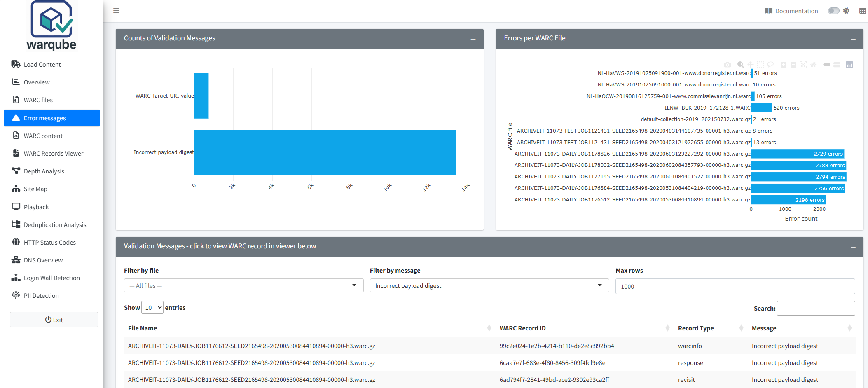Click the PII Detection fingerprint icon

coord(16,295)
